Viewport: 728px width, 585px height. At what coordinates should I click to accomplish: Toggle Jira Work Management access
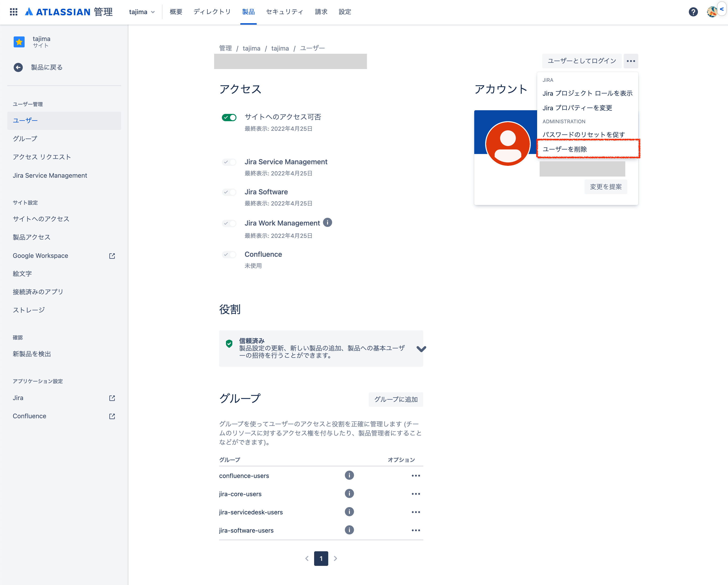point(229,223)
